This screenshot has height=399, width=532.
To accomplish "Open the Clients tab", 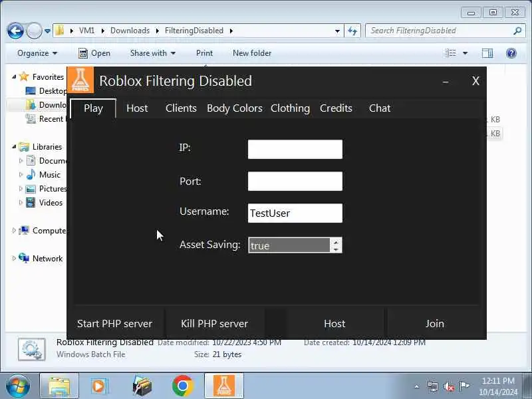I will point(181,108).
